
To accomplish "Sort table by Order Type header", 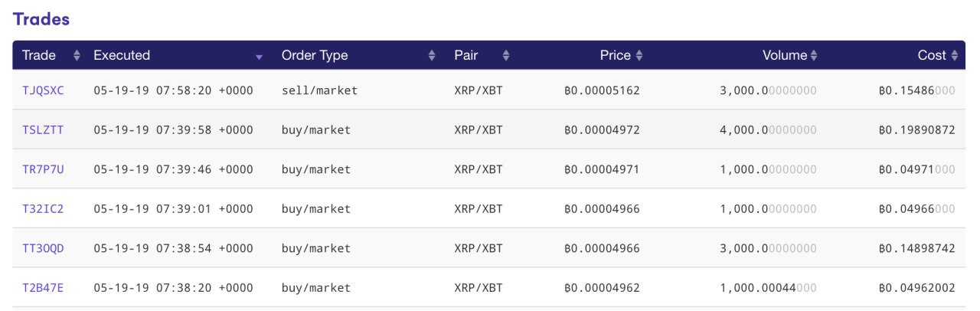I will point(314,55).
